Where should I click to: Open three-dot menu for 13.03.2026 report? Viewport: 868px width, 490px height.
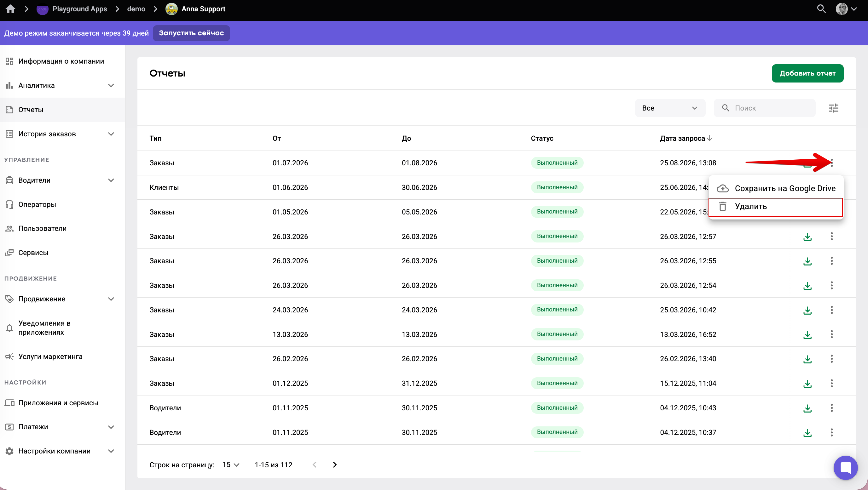[x=832, y=334]
